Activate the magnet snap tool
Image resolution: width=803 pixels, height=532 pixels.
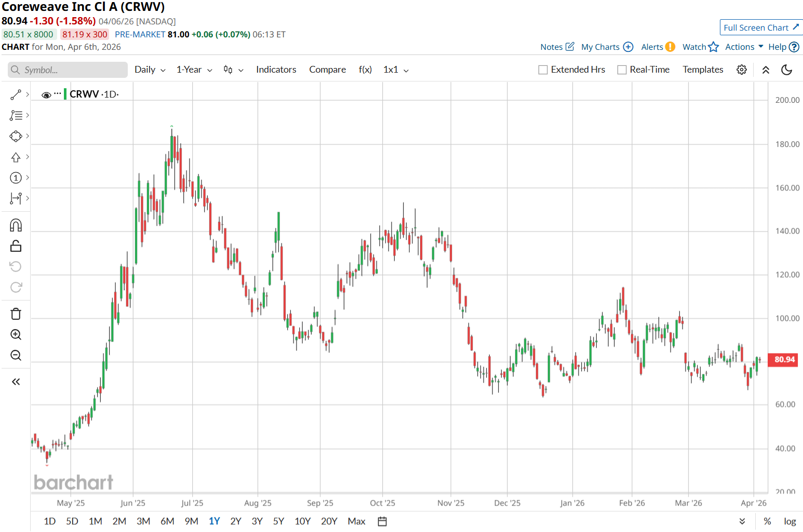tap(16, 225)
